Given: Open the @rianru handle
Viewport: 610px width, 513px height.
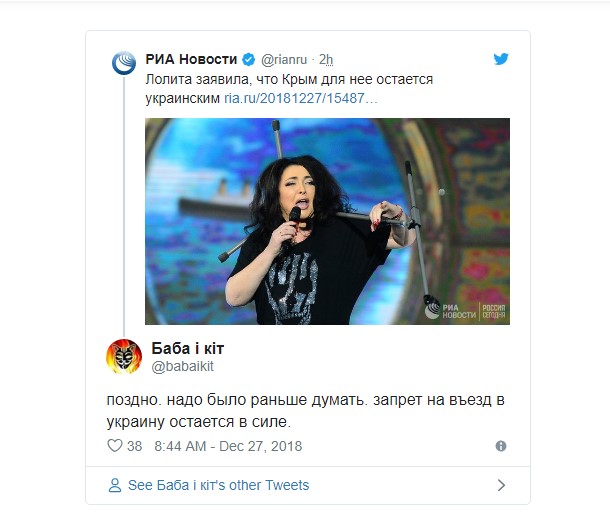Looking at the screenshot, I should tap(284, 60).
